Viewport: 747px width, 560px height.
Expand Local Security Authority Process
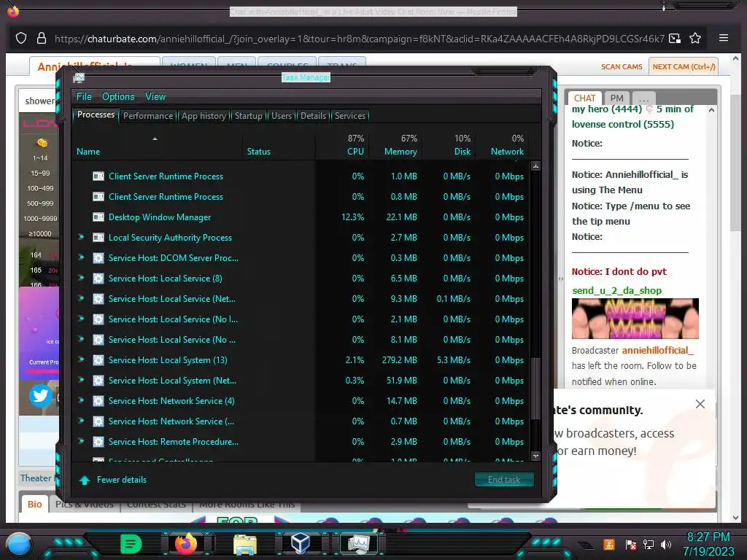tap(81, 237)
